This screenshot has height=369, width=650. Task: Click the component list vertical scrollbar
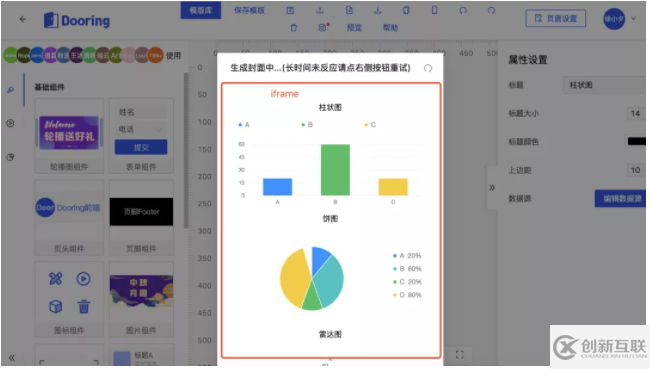click(x=186, y=151)
